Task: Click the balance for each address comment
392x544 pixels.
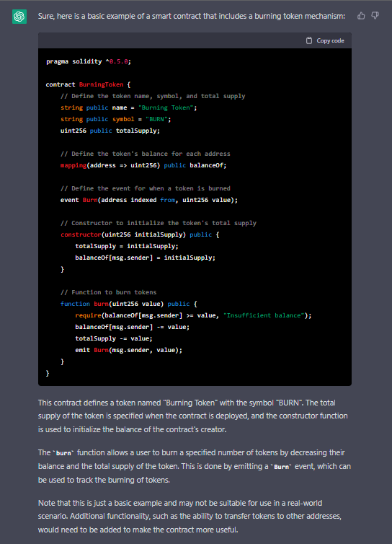Action: (x=146, y=154)
